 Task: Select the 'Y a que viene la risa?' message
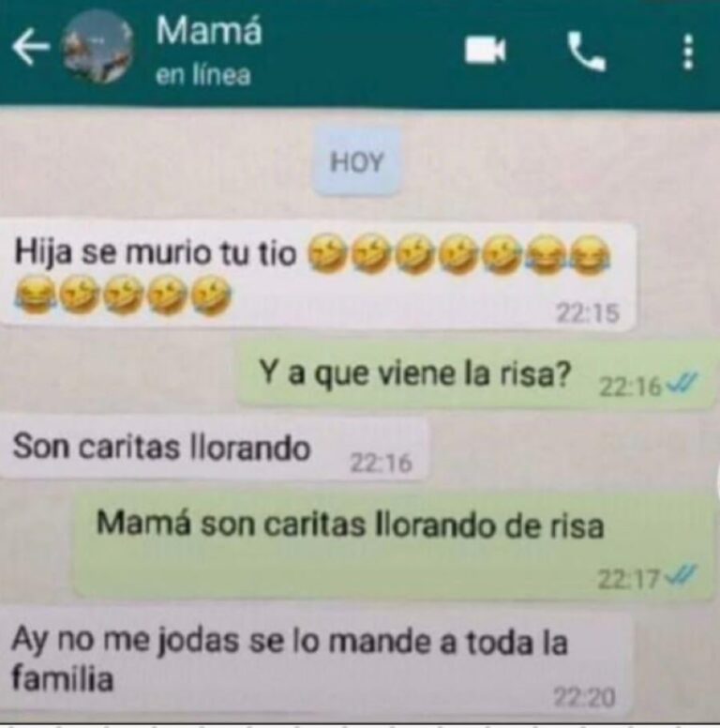click(x=477, y=373)
